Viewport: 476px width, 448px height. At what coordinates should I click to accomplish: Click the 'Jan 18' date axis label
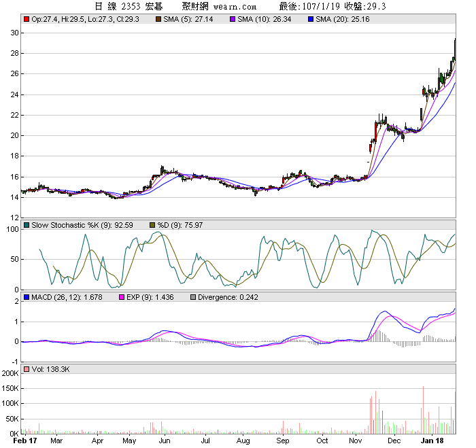(x=432, y=441)
